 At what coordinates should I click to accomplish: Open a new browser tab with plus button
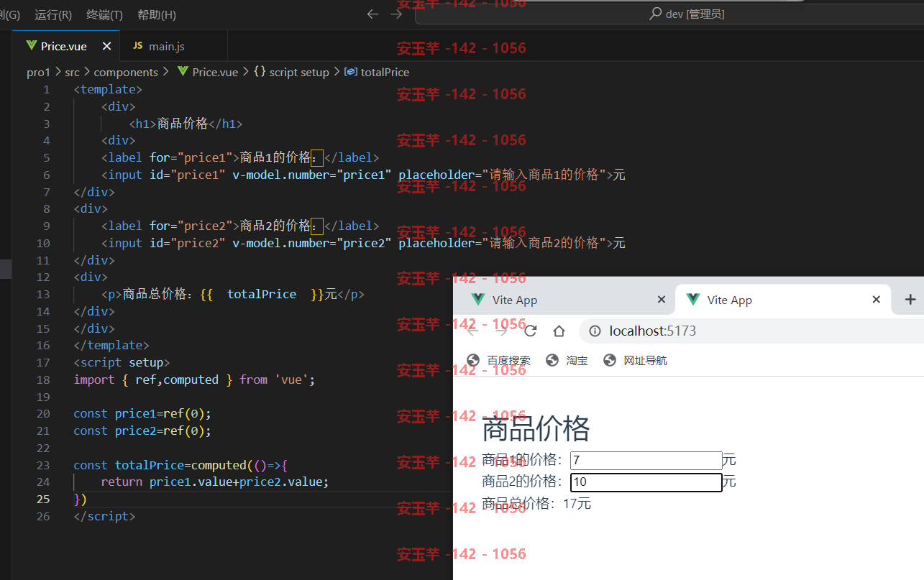pyautogui.click(x=910, y=300)
